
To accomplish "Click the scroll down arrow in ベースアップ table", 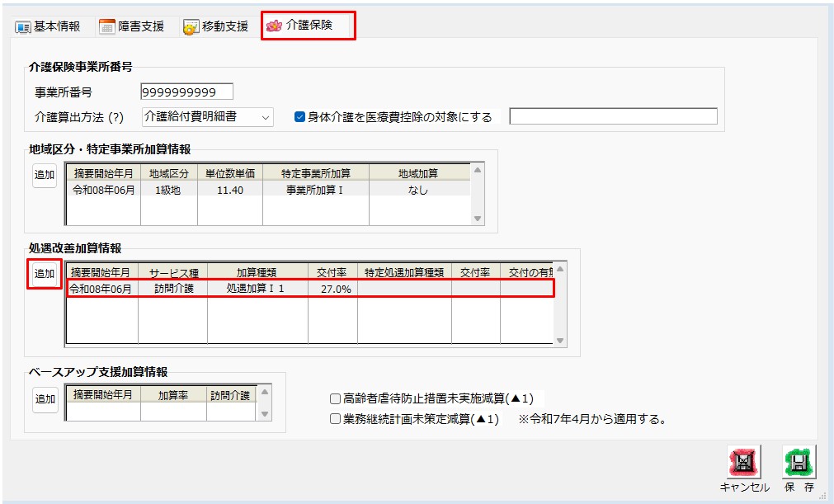I will click(265, 414).
